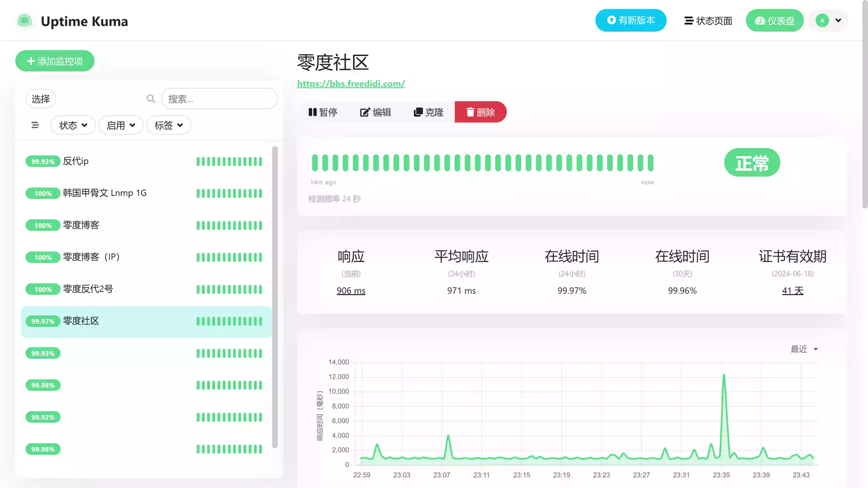Click the Uptime Kuma logo icon
This screenshot has height=488, width=868.
(25, 21)
